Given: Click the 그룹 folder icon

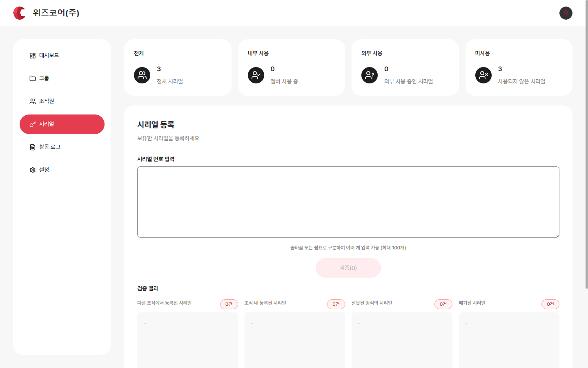Looking at the screenshot, I should coord(33,79).
